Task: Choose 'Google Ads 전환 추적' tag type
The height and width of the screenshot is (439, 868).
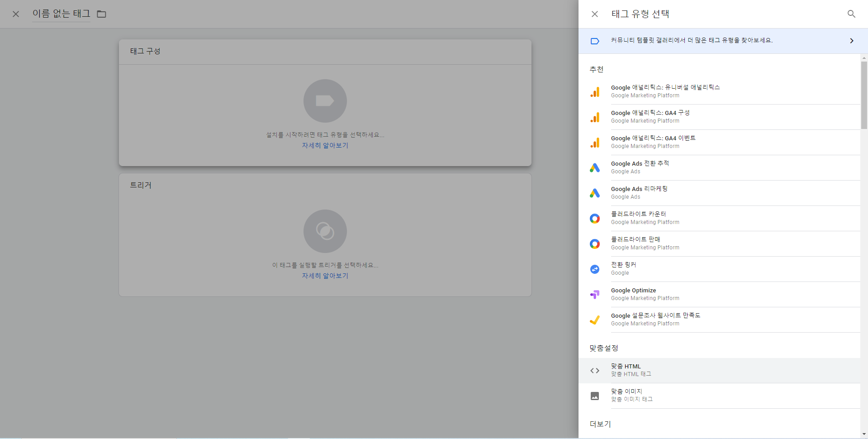Action: [x=719, y=168]
